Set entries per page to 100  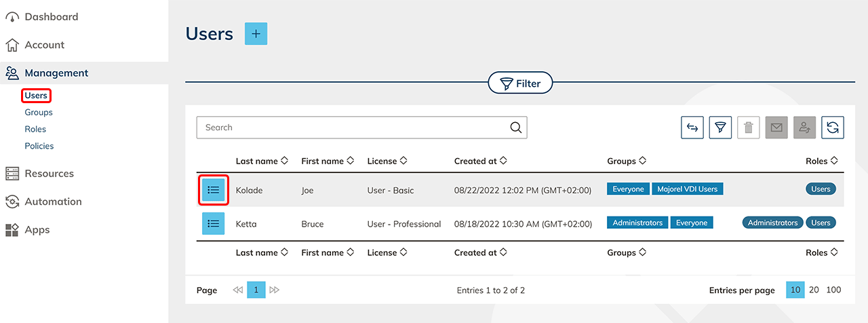tap(833, 290)
